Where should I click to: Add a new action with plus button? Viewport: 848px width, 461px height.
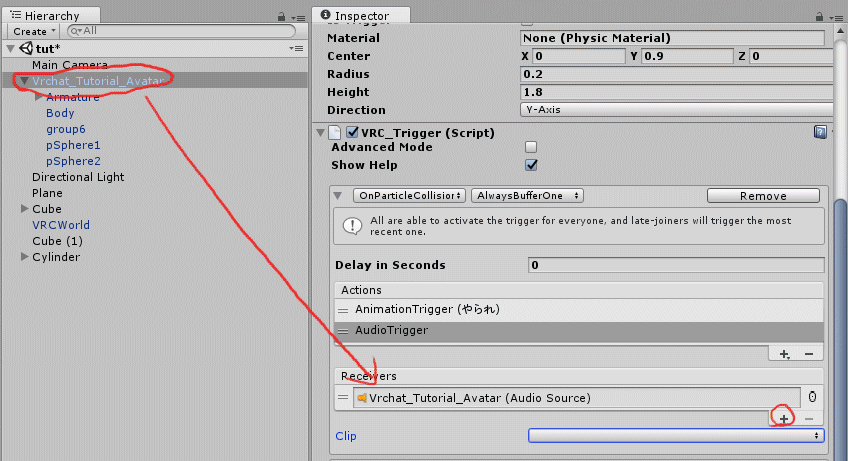pos(784,354)
